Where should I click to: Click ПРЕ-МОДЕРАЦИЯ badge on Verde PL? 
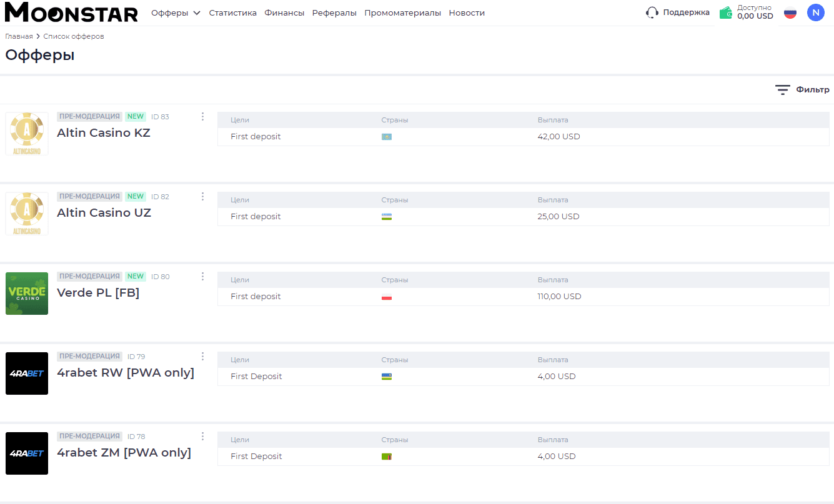point(89,277)
